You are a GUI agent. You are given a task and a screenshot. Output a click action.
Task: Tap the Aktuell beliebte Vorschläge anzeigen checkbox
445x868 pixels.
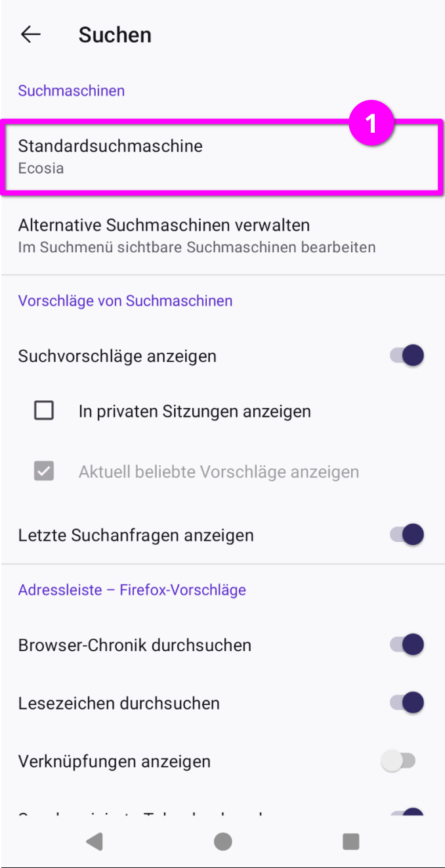pos(44,471)
